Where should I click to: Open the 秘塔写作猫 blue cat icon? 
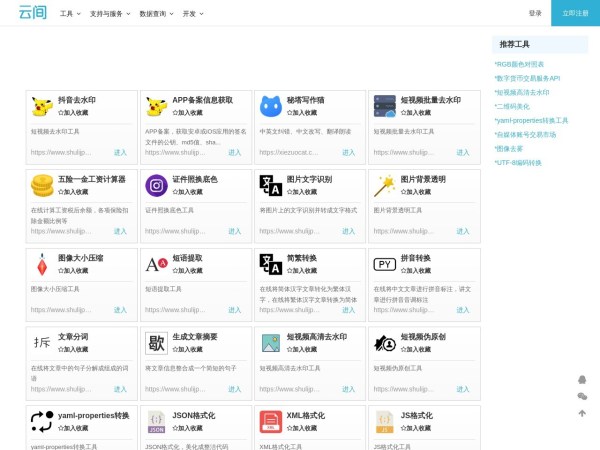(271, 106)
